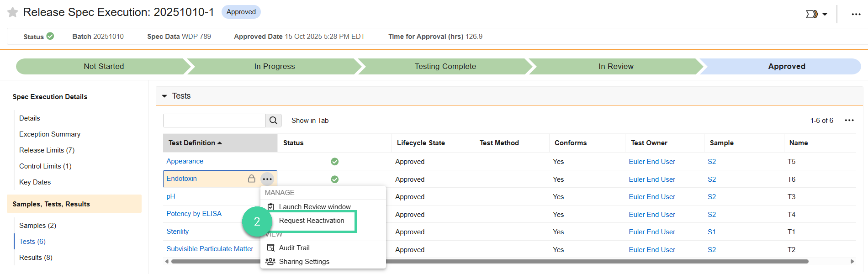Select Request Reactivation menu entry
The height and width of the screenshot is (274, 868).
pos(312,221)
